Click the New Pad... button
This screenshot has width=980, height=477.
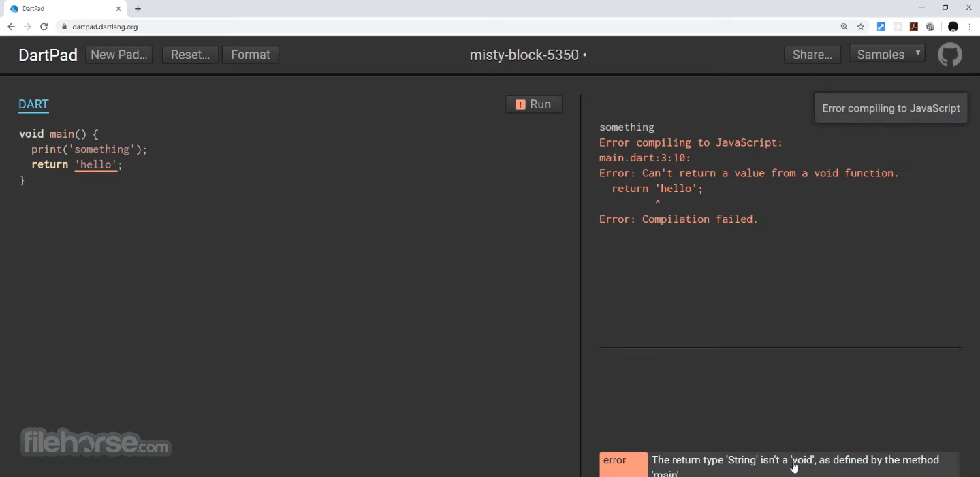pos(119,55)
